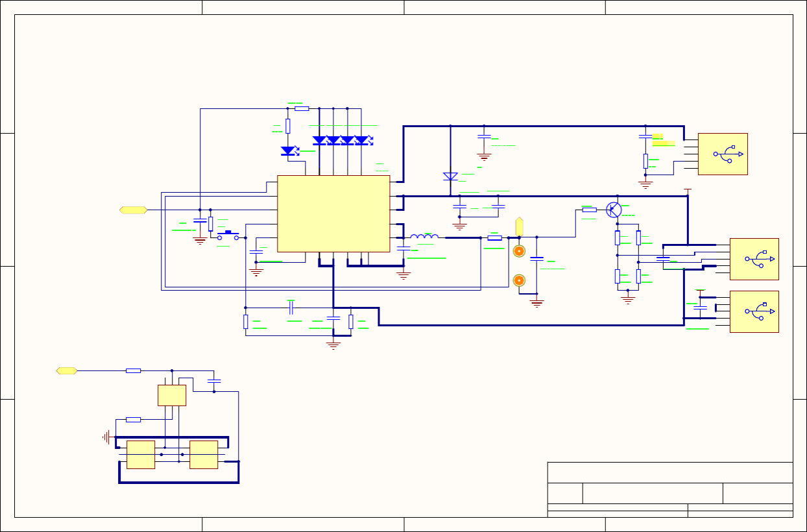The height and width of the screenshot is (532, 807).
Task: Click the bottom USB connector block
Action: [754, 311]
